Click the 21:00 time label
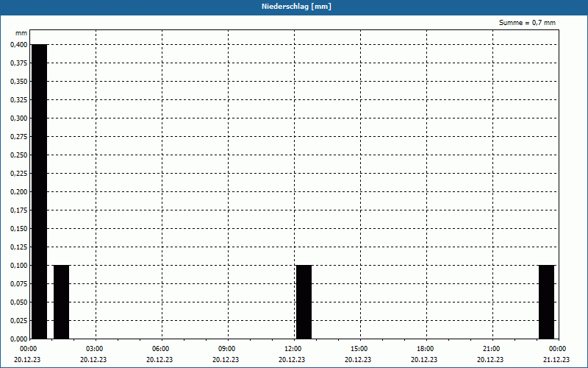 click(x=492, y=349)
